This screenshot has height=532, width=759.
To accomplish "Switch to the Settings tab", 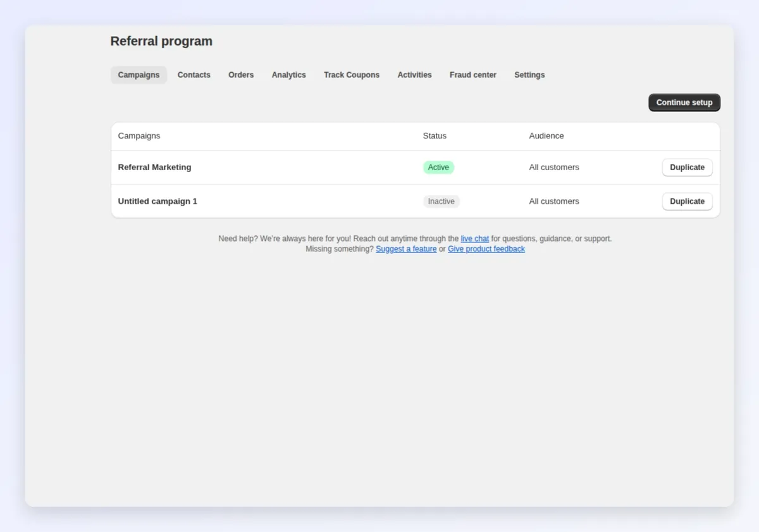I will (x=529, y=75).
